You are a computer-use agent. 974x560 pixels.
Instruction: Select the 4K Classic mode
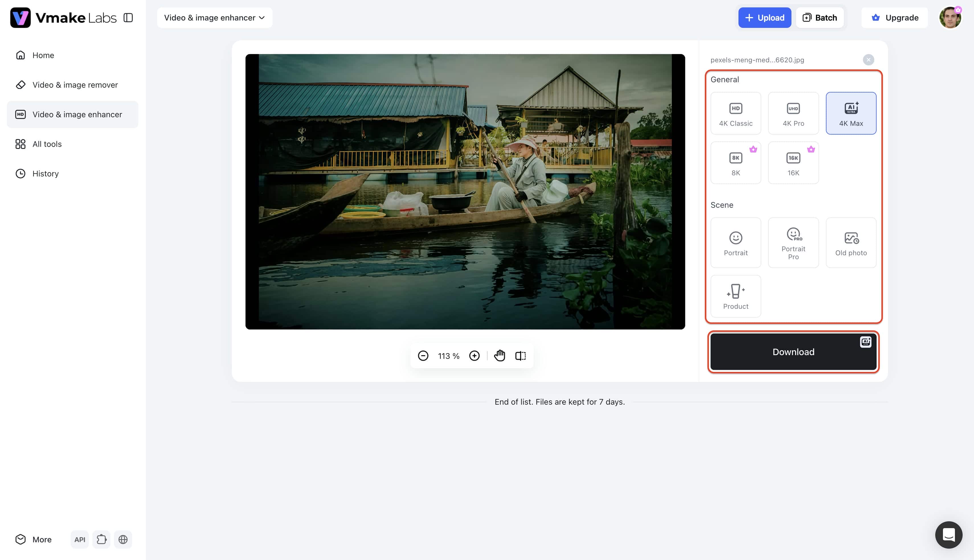click(735, 113)
